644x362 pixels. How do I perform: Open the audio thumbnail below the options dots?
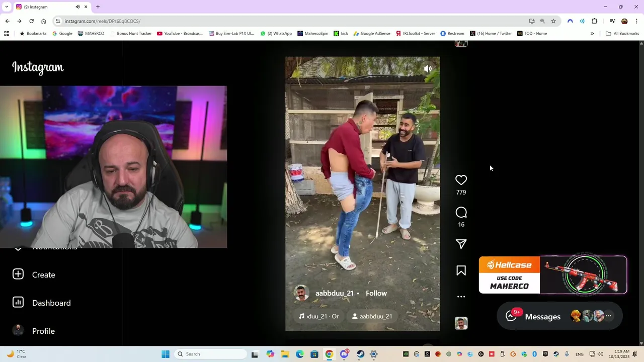[461, 323]
